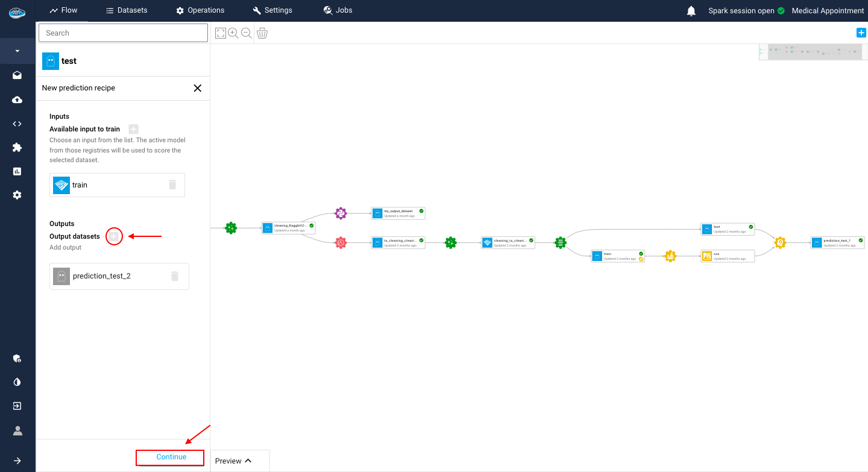
Task: Delete the prediction_test_2 output
Action: coord(175,276)
